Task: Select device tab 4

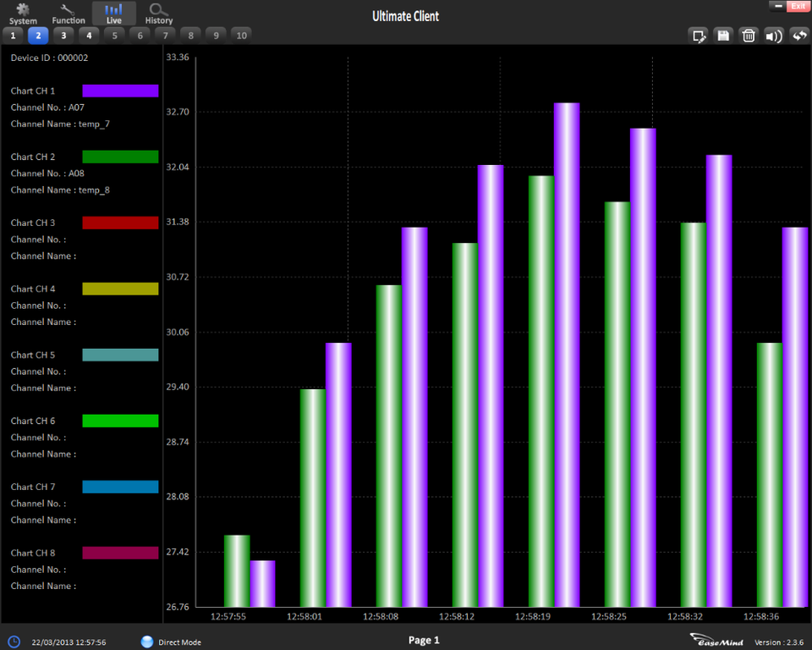Action: tap(89, 36)
